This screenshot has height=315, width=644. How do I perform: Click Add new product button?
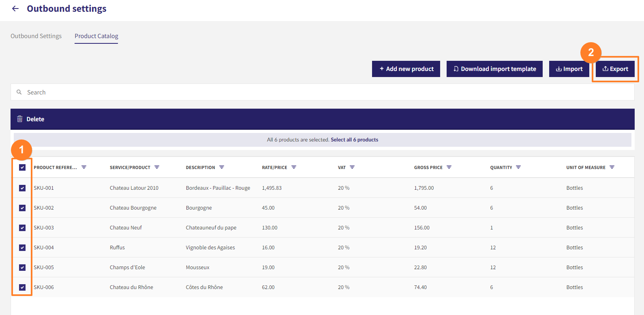click(406, 69)
